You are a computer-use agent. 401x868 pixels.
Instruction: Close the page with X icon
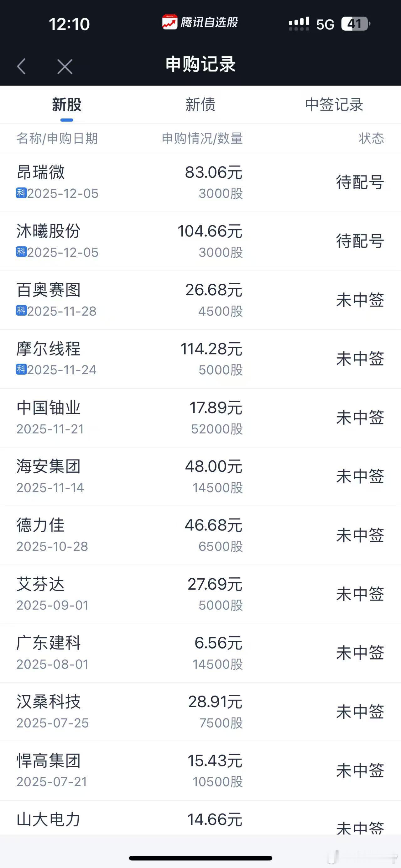[65, 66]
